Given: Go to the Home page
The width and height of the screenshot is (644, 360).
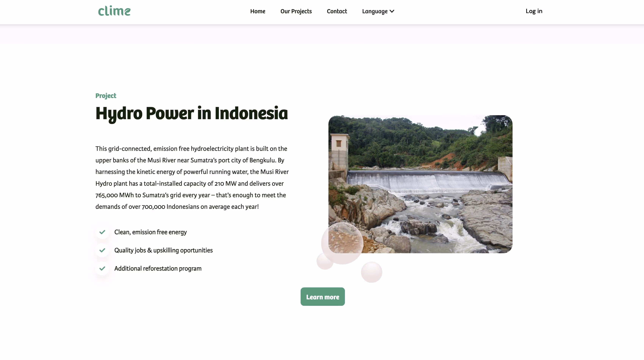Looking at the screenshot, I should coord(258,11).
